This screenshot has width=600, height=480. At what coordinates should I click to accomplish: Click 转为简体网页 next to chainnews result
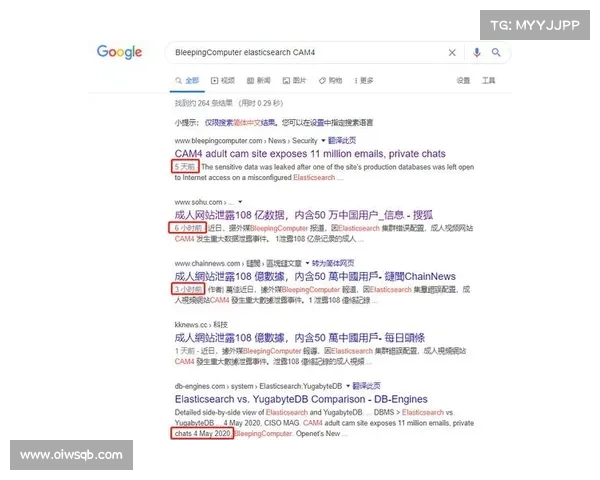pyautogui.click(x=333, y=263)
